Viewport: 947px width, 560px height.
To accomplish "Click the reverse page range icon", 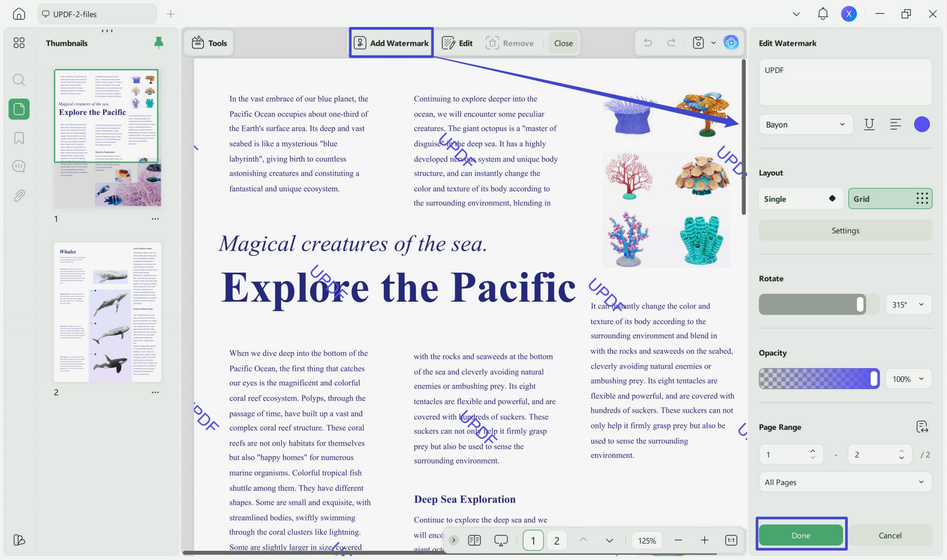I will click(x=922, y=427).
